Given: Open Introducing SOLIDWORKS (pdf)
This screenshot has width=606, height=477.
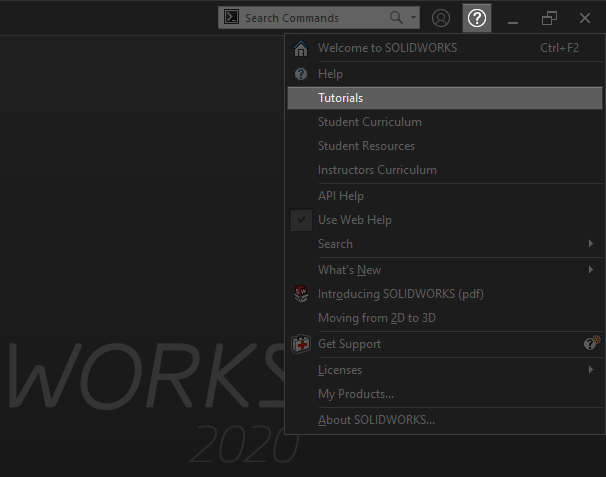Looking at the screenshot, I should [x=401, y=294].
